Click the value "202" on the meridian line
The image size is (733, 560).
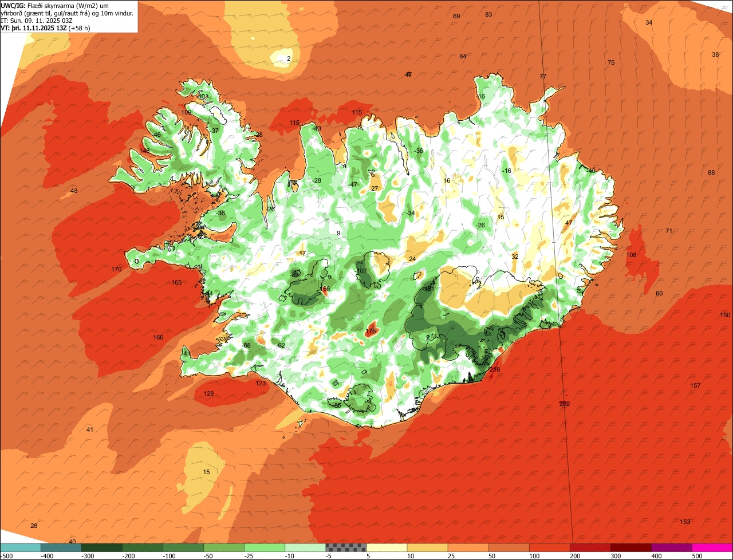click(565, 404)
